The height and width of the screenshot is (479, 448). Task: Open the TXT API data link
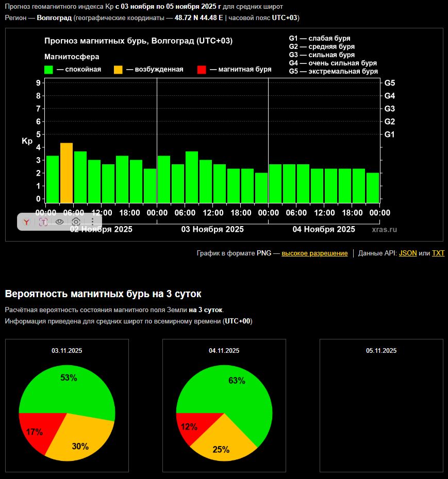point(438,253)
